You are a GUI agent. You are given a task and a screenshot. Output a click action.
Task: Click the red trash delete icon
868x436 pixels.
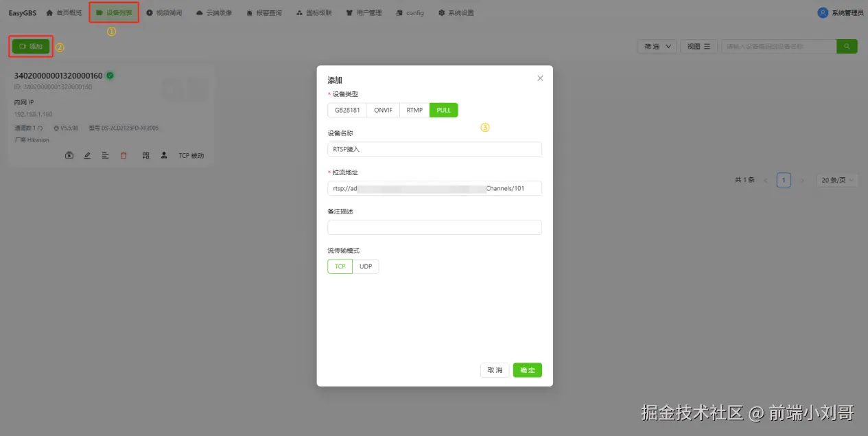pyautogui.click(x=124, y=156)
